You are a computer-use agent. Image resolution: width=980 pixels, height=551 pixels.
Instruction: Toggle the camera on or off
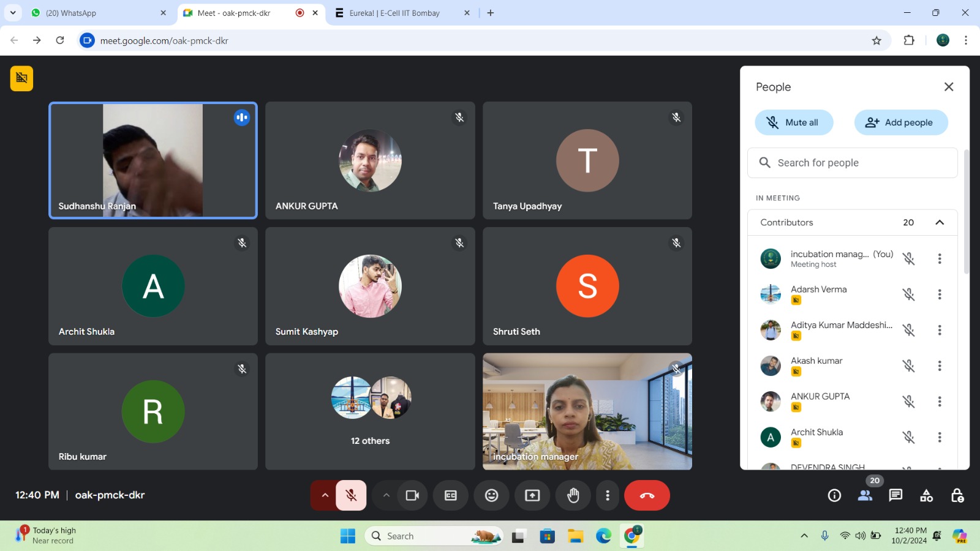412,495
